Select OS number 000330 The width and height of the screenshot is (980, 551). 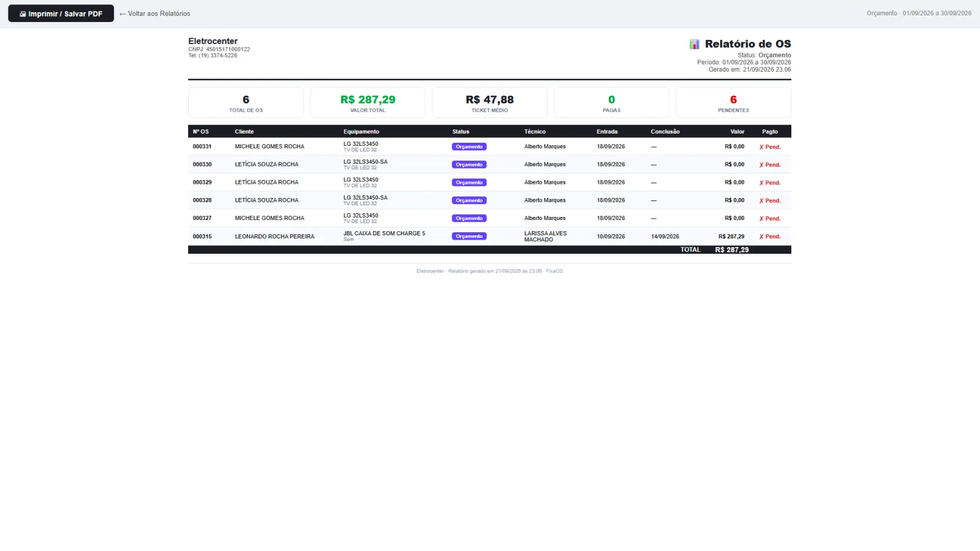click(x=202, y=164)
